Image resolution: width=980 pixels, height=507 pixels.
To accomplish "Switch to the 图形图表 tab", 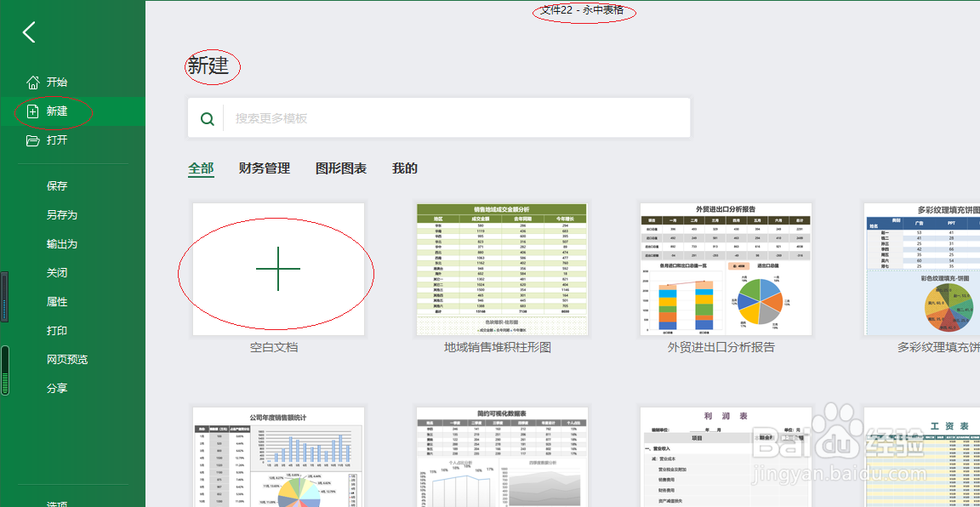I will pyautogui.click(x=340, y=168).
